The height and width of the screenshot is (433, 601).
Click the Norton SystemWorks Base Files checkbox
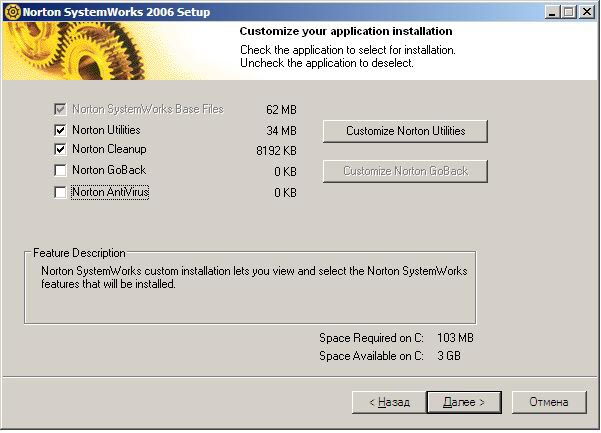click(x=60, y=109)
